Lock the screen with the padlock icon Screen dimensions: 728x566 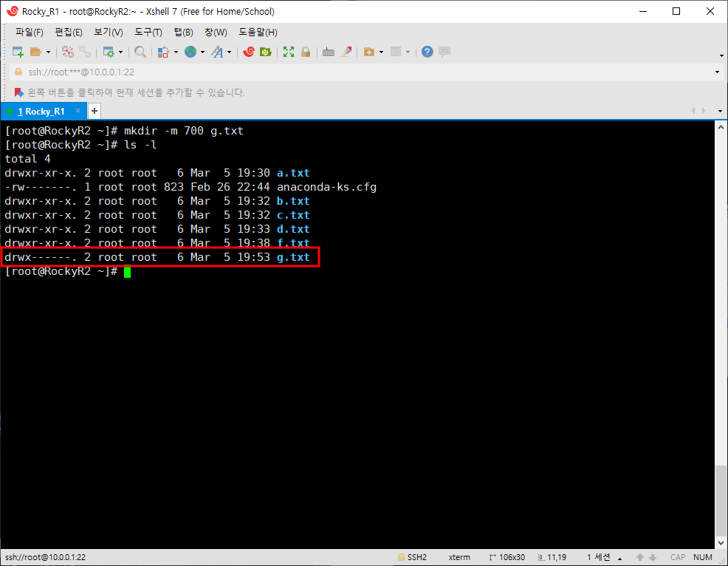(306, 52)
